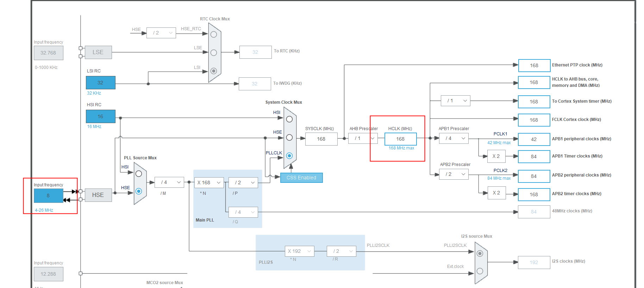Open the AHB Prescaler /1 dropdown
Image resolution: width=644 pixels, height=288 pixels.
tap(363, 138)
